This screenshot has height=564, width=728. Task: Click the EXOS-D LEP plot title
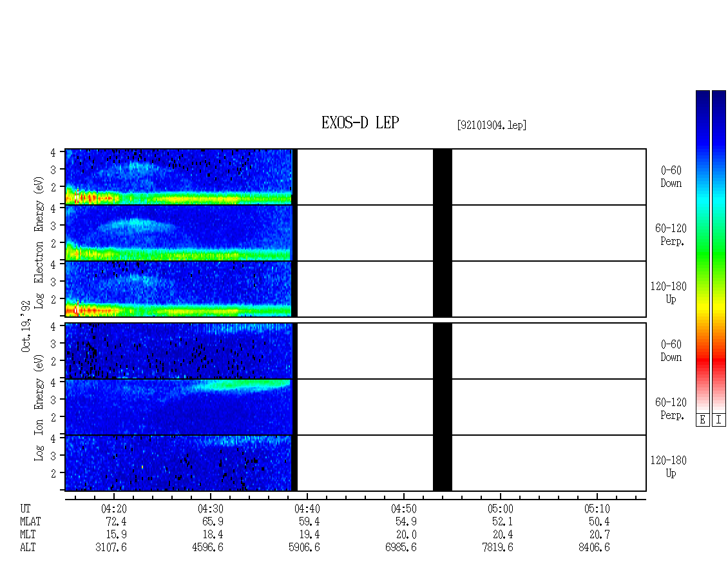point(360,122)
